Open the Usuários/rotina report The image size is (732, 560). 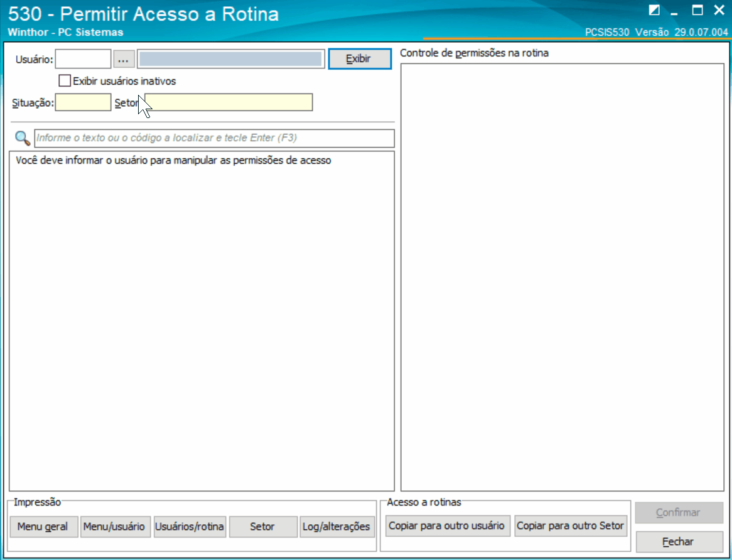(190, 527)
